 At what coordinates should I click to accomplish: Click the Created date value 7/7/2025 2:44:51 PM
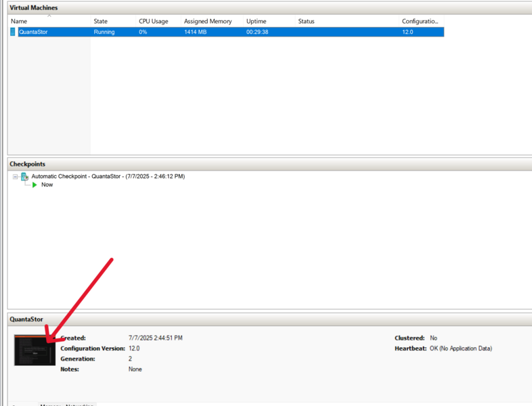(156, 338)
